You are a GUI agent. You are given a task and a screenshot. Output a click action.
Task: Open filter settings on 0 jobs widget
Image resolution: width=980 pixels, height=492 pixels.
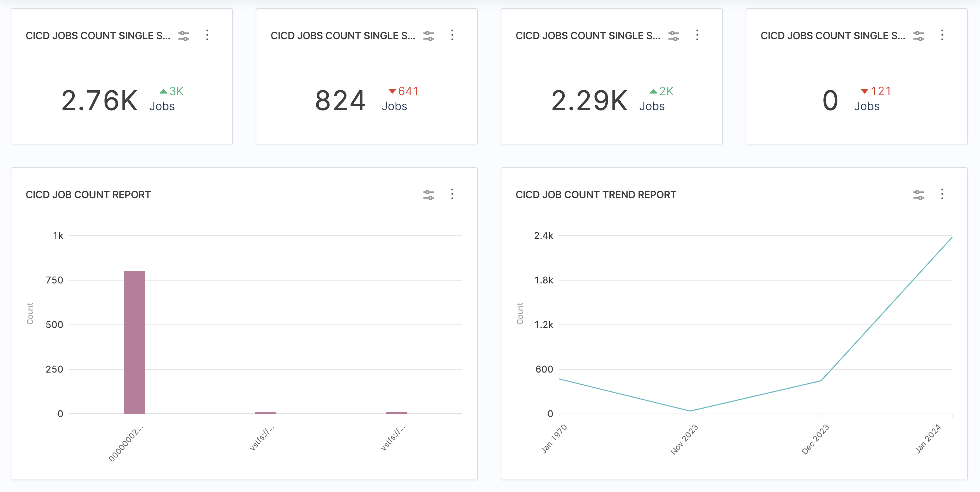(919, 36)
